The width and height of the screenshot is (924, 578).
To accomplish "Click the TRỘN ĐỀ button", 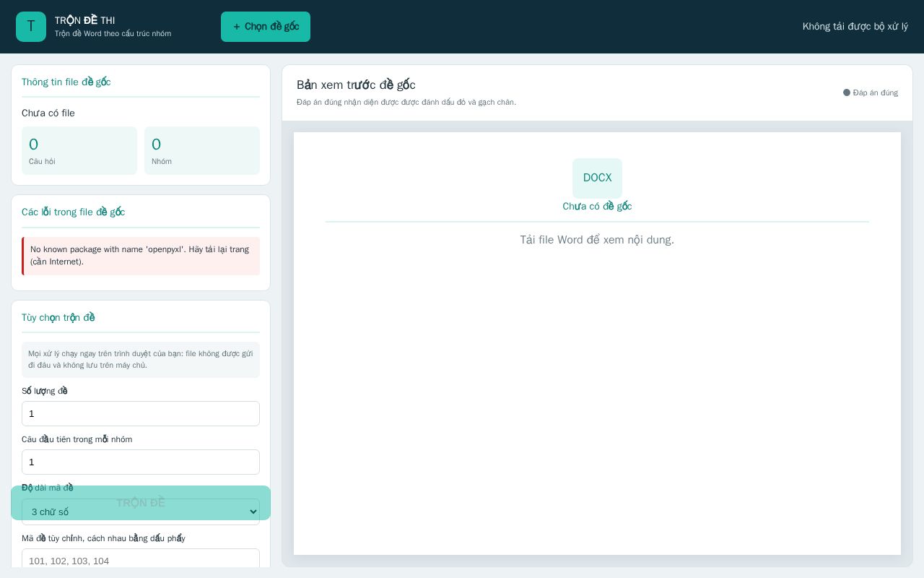I will click(x=141, y=503).
